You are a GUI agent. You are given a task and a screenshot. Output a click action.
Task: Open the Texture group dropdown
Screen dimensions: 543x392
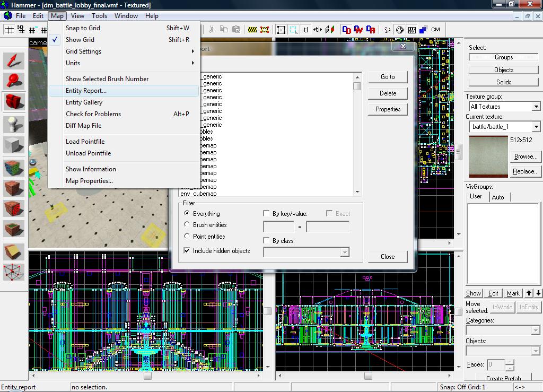pos(536,107)
